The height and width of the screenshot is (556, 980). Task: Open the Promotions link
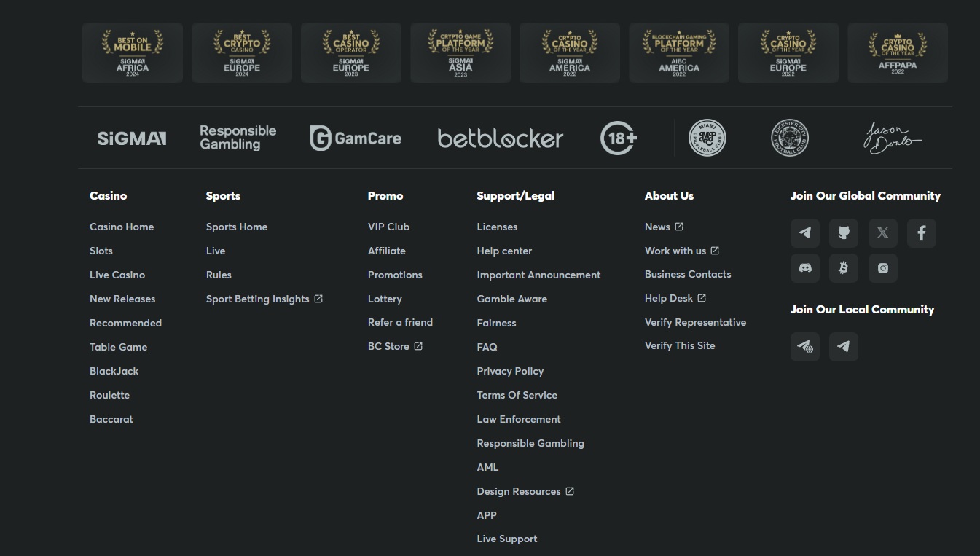pos(395,275)
